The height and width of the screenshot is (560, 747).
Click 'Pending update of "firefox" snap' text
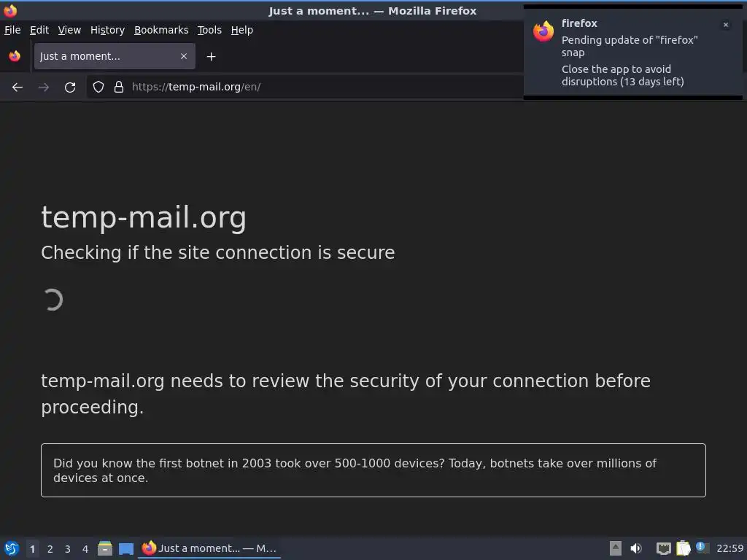coord(630,46)
